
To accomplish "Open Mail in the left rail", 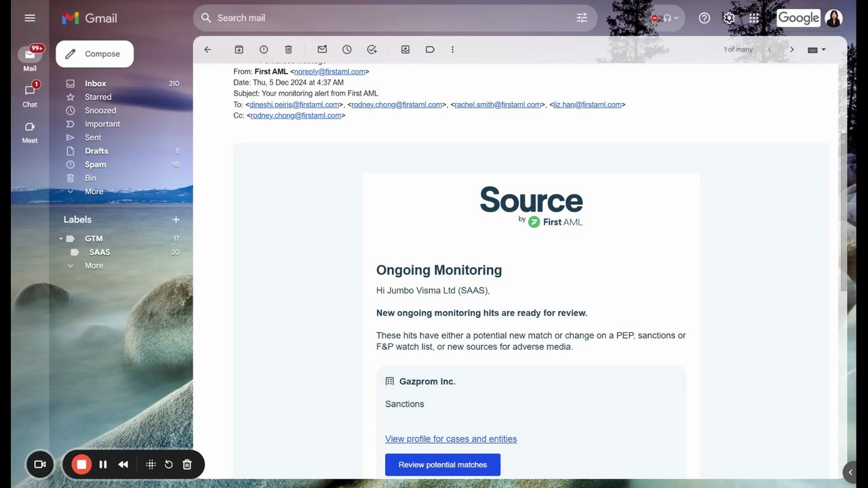I will tap(30, 58).
